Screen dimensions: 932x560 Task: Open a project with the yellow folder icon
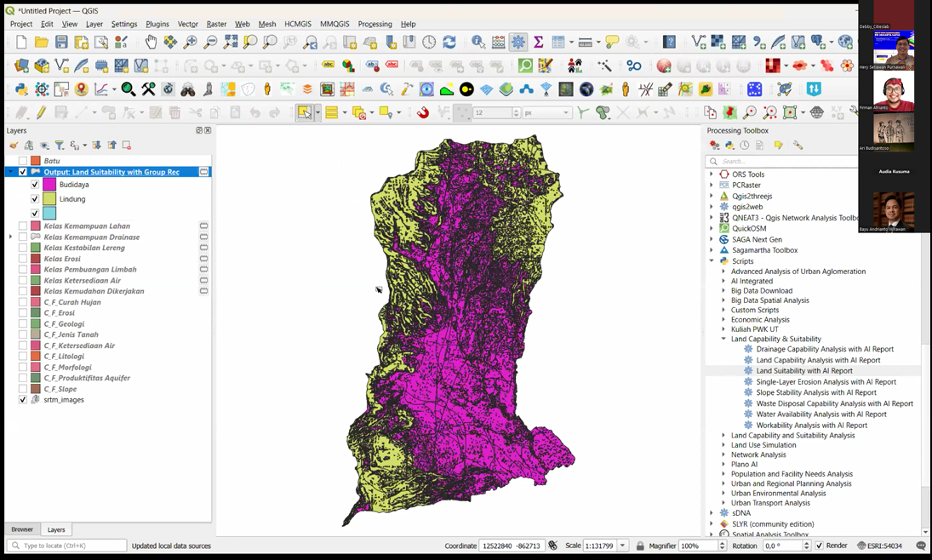[x=41, y=42]
